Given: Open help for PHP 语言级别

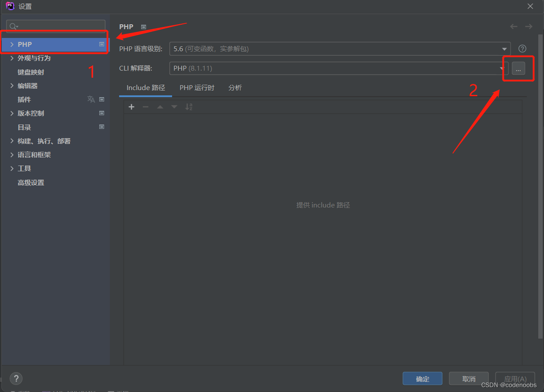Looking at the screenshot, I should click(x=522, y=49).
